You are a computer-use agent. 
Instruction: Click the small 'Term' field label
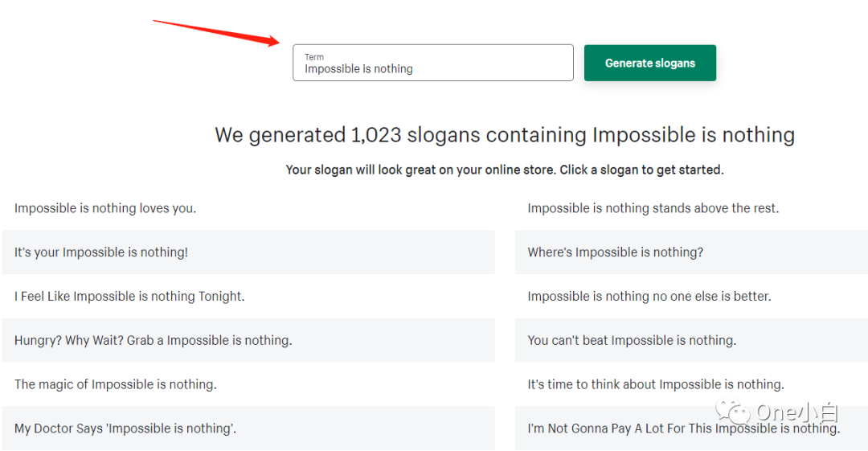tap(314, 57)
